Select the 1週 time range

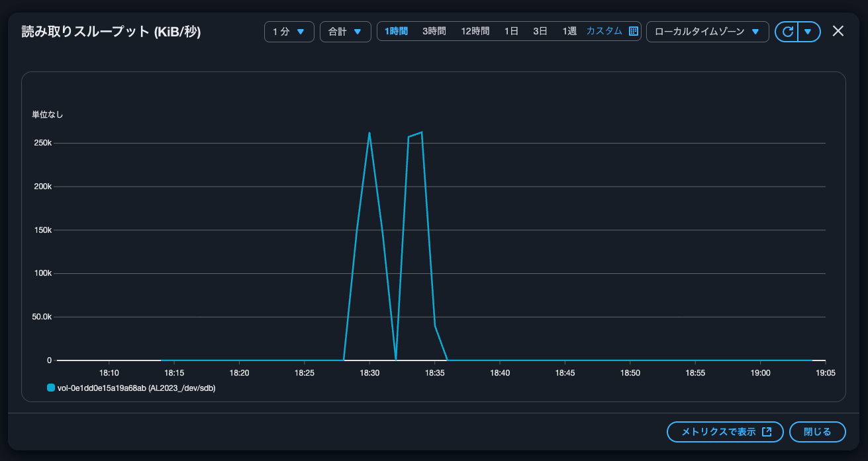pos(569,31)
